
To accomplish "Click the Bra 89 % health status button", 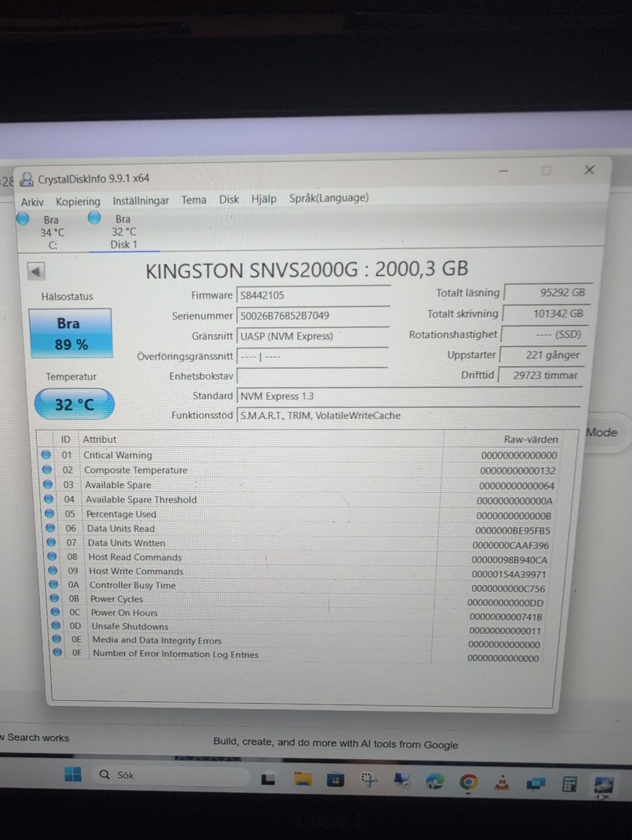I will click(x=71, y=333).
